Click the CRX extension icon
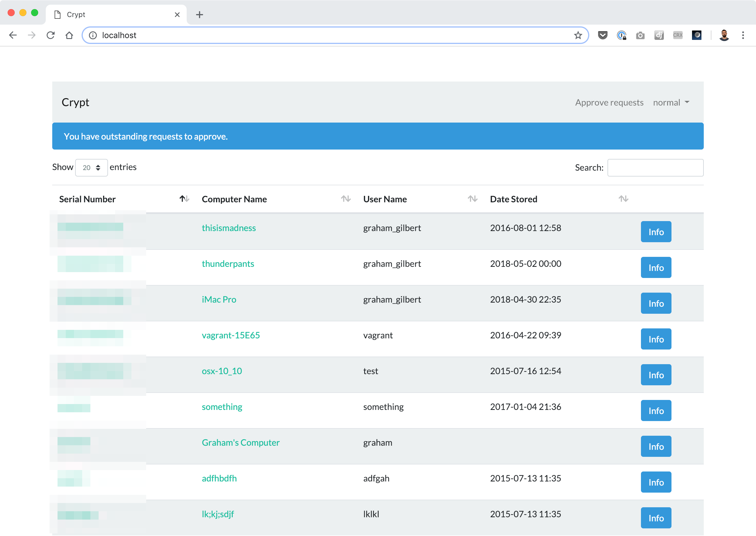Screen dimensions: 756x536 [678, 35]
